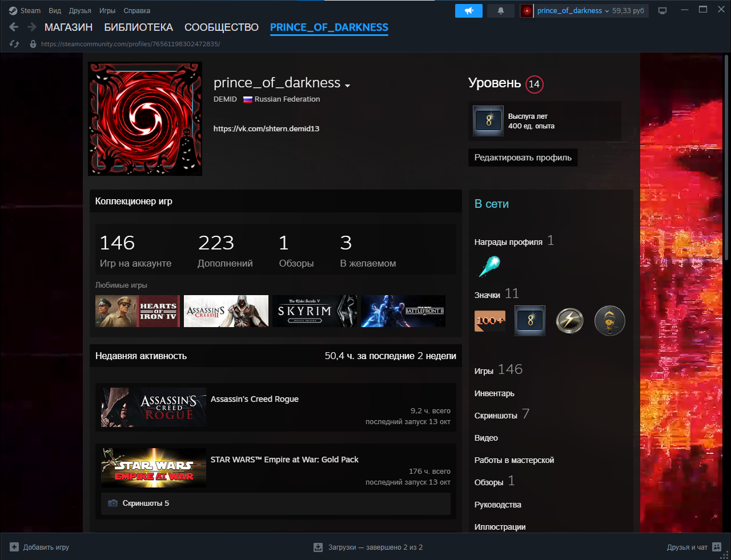Open Assassin's Creed II favorite game
Viewport: 731px width, 560px height.
point(226,311)
